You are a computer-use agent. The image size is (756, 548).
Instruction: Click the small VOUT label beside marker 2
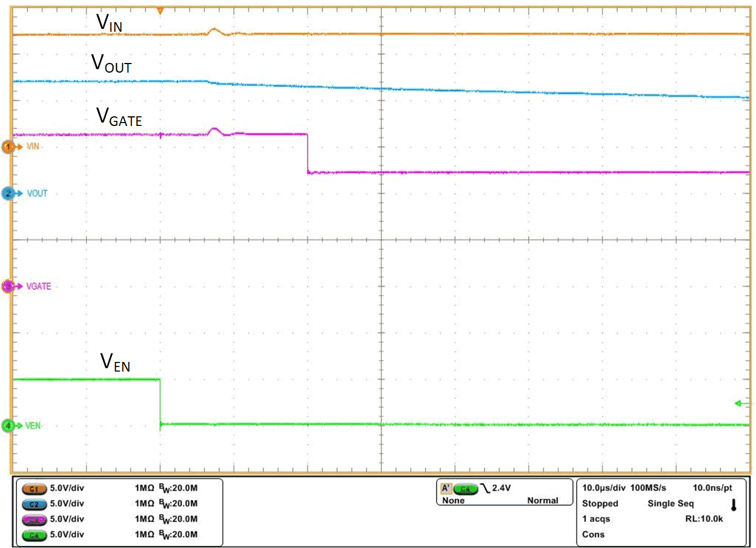[x=37, y=193]
